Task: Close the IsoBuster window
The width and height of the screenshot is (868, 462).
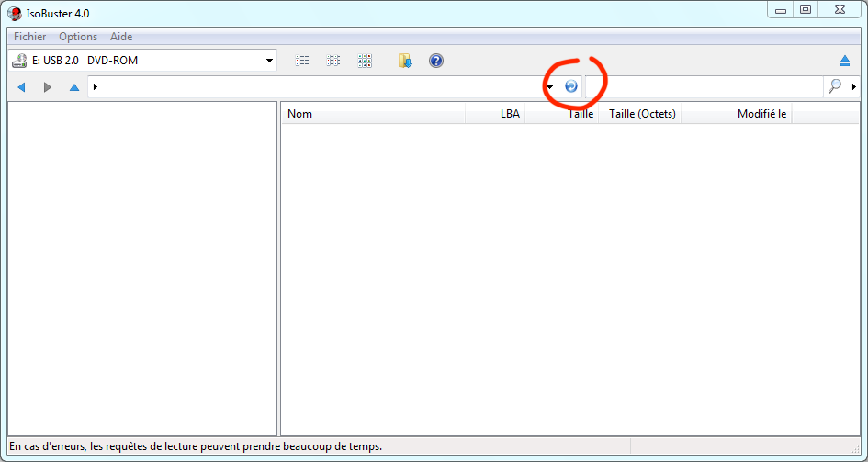Action: pyautogui.click(x=840, y=10)
